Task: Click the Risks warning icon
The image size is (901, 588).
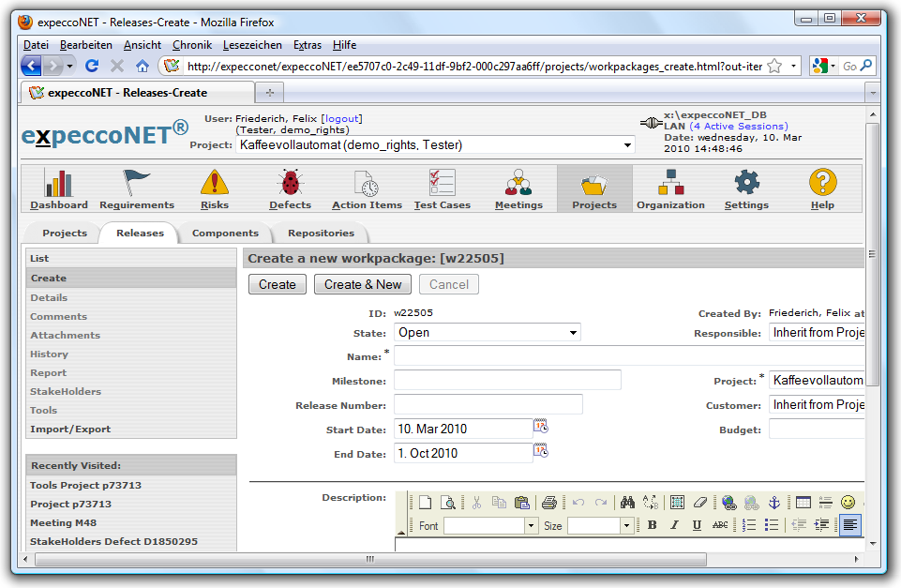Action: (x=214, y=183)
